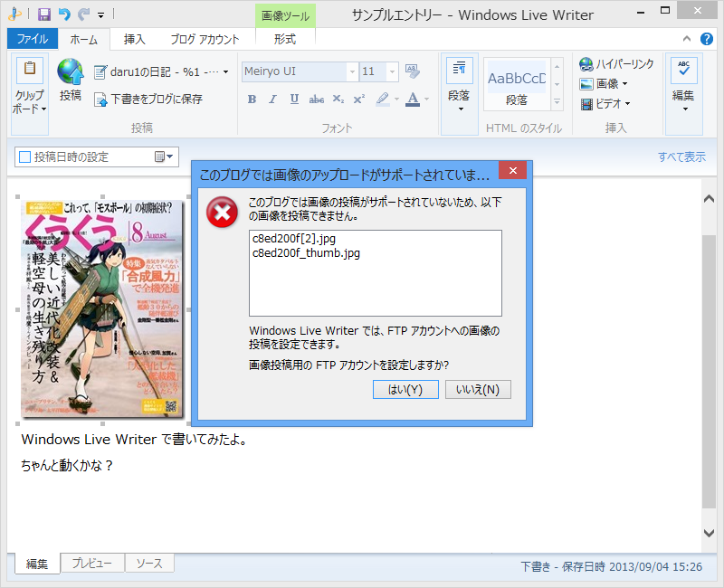Toggle strikethrough abc formatting
The image size is (724, 588).
[x=316, y=99]
